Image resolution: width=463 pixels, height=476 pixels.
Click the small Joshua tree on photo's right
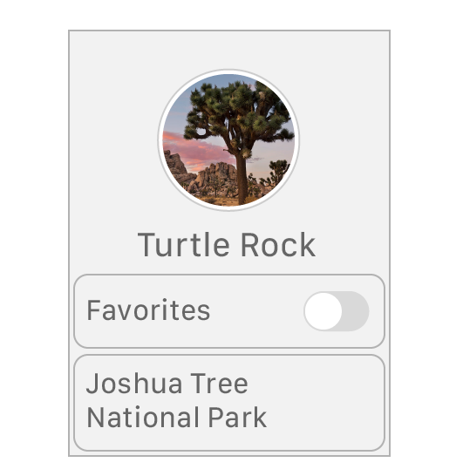[x=277, y=173]
